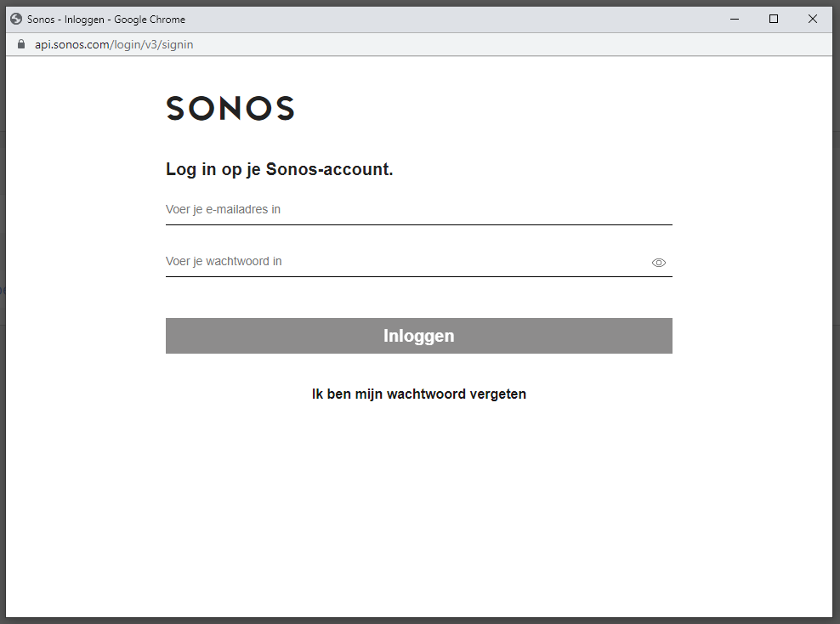Open the 'Ik ben mijn wachtwoord vergeten' link
The width and height of the screenshot is (840, 624).
pos(418,394)
